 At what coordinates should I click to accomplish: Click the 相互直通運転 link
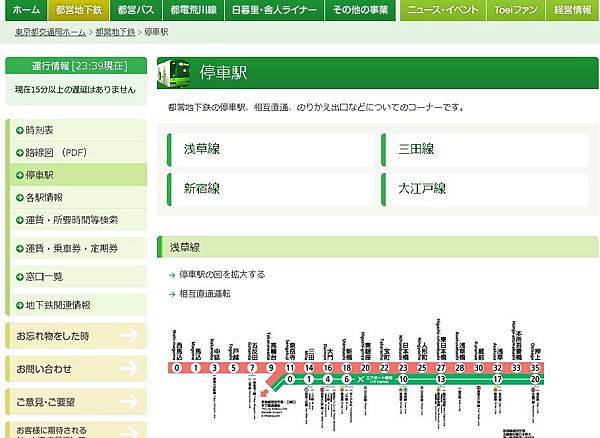click(205, 294)
